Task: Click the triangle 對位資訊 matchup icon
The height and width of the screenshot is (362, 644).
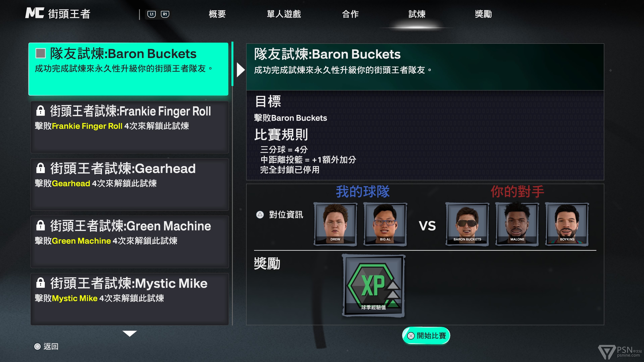Action: pos(260,214)
